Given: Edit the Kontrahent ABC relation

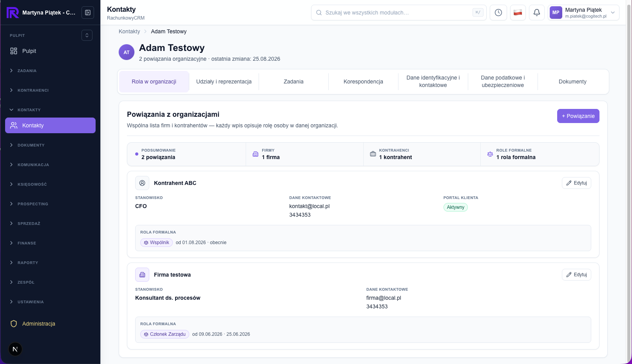Looking at the screenshot, I should pyautogui.click(x=576, y=183).
